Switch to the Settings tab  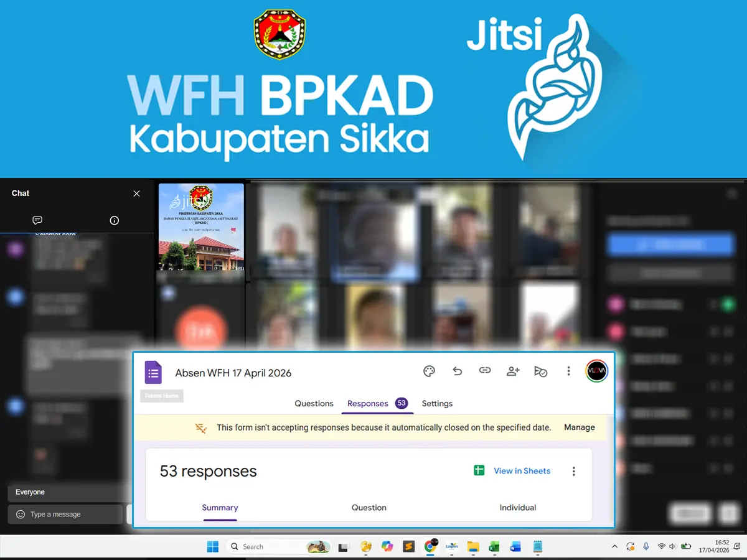click(437, 404)
